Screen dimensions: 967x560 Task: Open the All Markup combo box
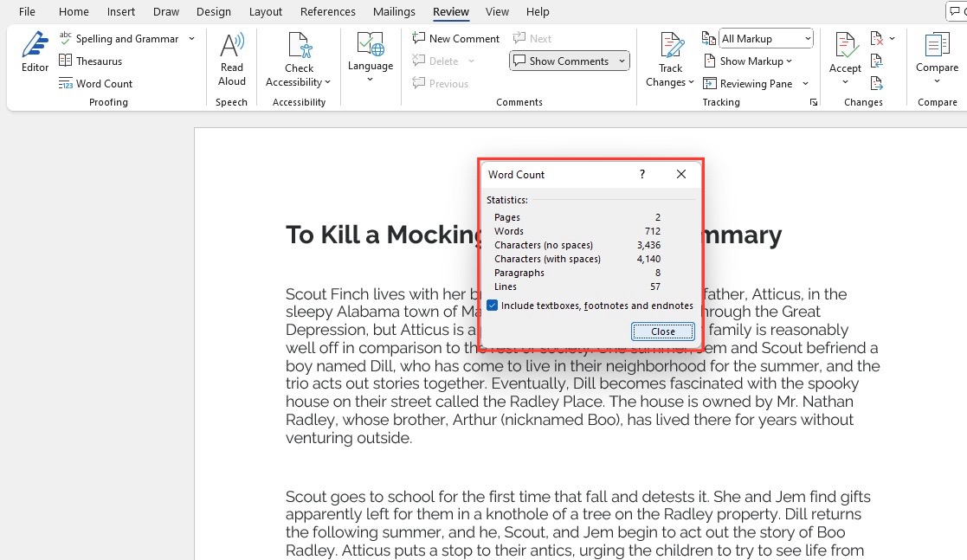(x=766, y=38)
